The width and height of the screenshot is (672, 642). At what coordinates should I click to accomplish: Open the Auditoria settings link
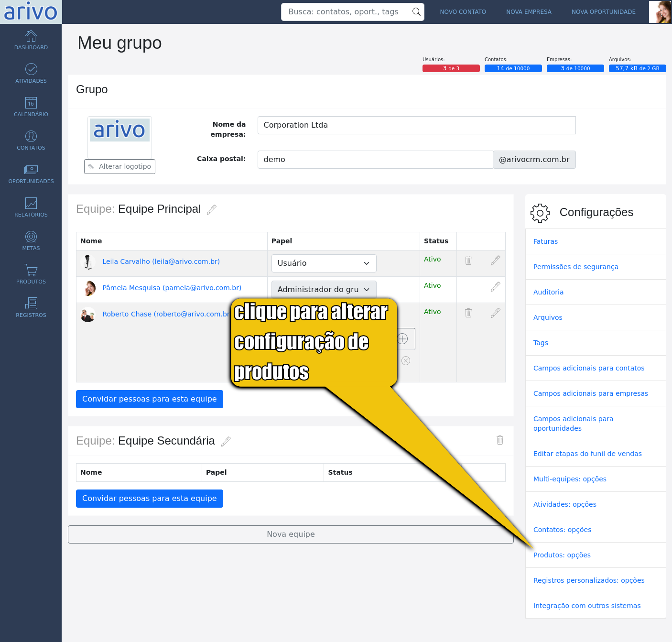tap(548, 292)
